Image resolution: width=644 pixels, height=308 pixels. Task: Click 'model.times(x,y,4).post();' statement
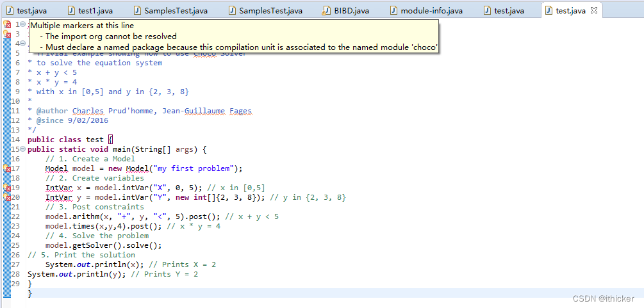[x=104, y=226]
